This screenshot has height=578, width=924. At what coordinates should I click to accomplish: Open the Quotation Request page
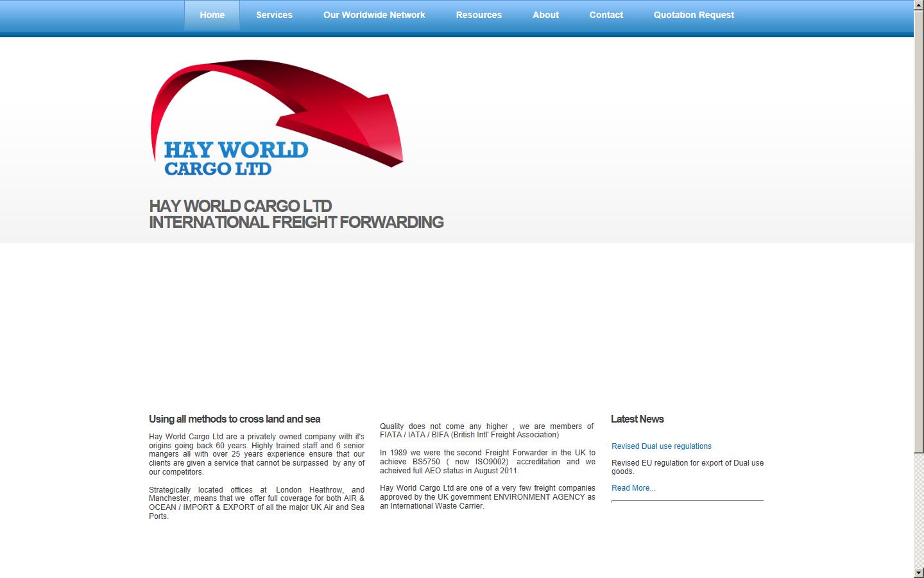point(694,15)
